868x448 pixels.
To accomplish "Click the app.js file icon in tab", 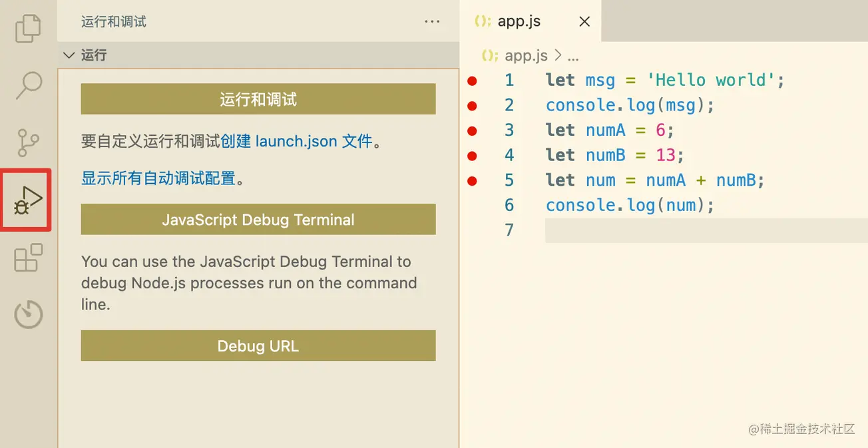I will [483, 21].
